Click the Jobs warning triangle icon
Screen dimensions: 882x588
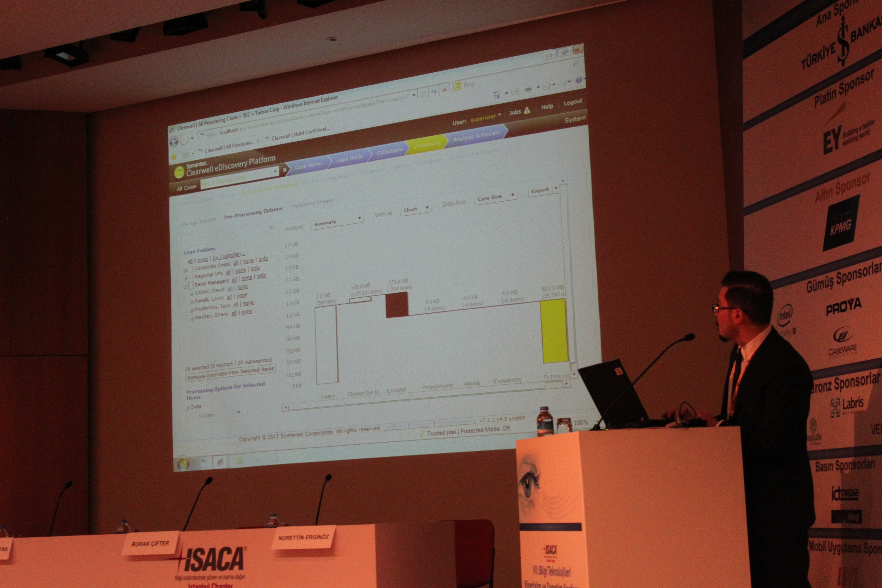(x=527, y=110)
